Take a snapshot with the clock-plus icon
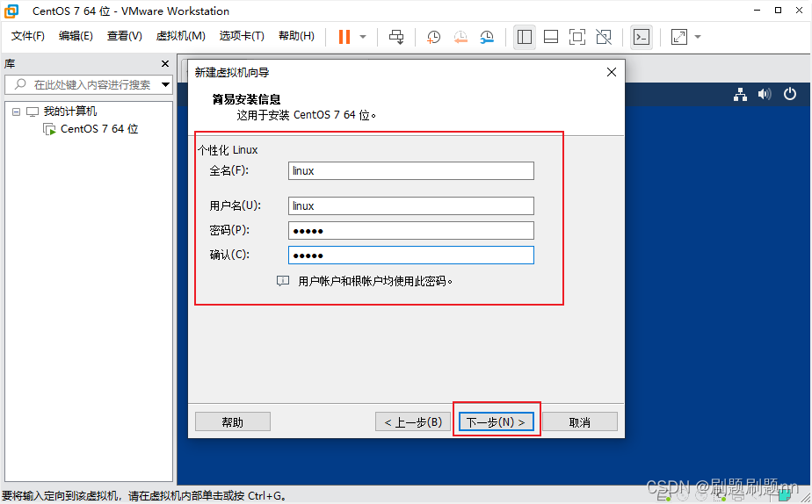This screenshot has height=504, width=812. (x=433, y=37)
